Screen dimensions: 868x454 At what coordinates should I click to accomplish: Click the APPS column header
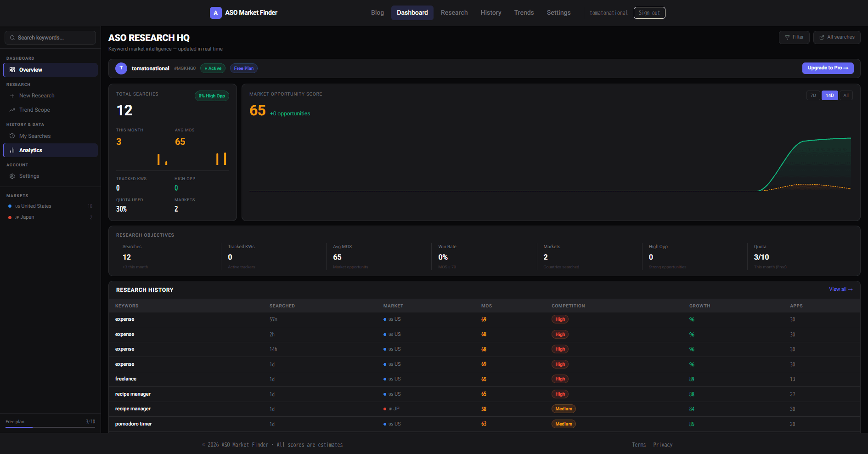click(796, 306)
